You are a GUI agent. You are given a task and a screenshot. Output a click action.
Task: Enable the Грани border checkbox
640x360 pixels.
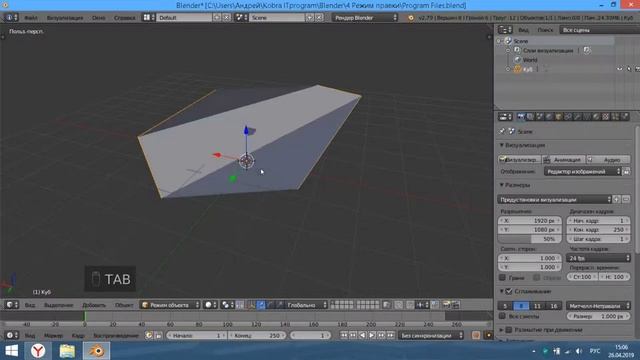pyautogui.click(x=502, y=278)
